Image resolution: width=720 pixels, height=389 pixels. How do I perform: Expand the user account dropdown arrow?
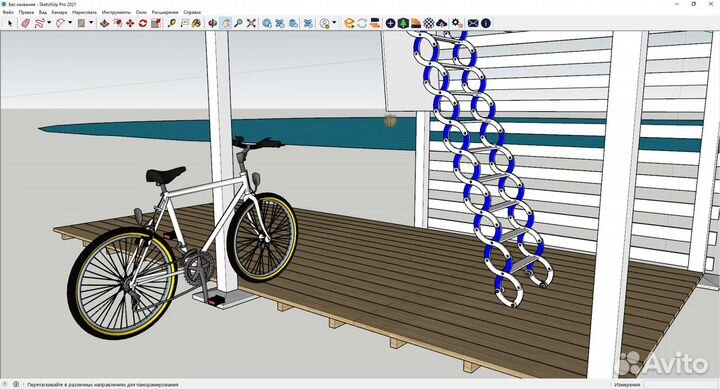(x=334, y=23)
